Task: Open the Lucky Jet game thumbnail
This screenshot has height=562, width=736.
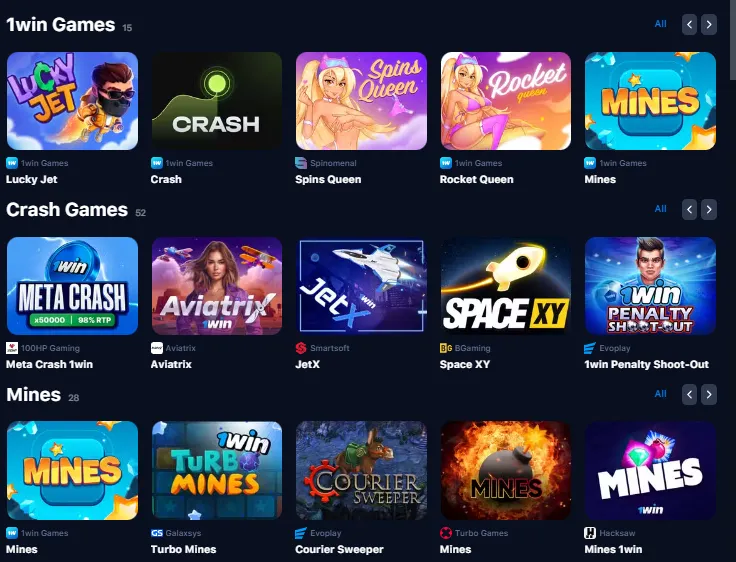Action: [72, 101]
